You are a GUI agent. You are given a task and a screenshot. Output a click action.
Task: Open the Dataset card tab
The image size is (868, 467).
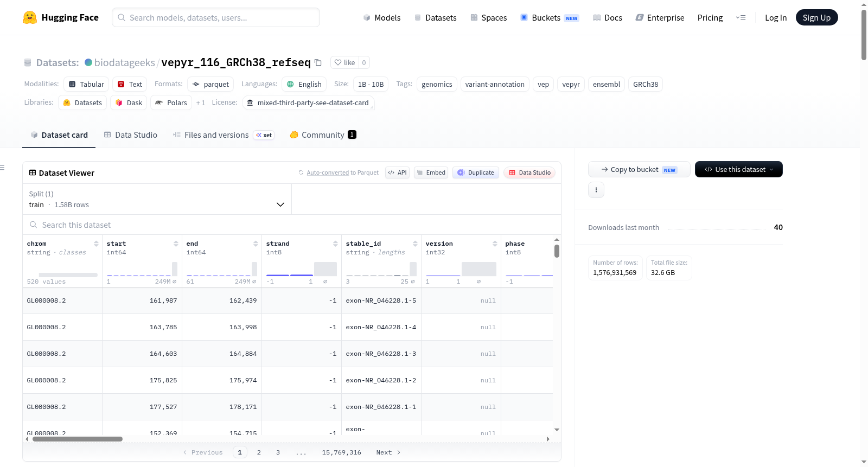coord(59,135)
